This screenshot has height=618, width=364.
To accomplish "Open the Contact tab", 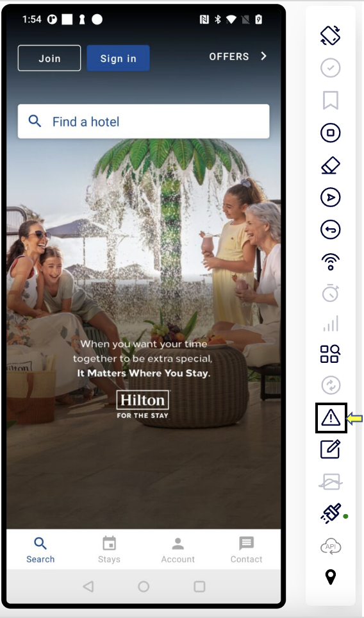I will tap(246, 549).
